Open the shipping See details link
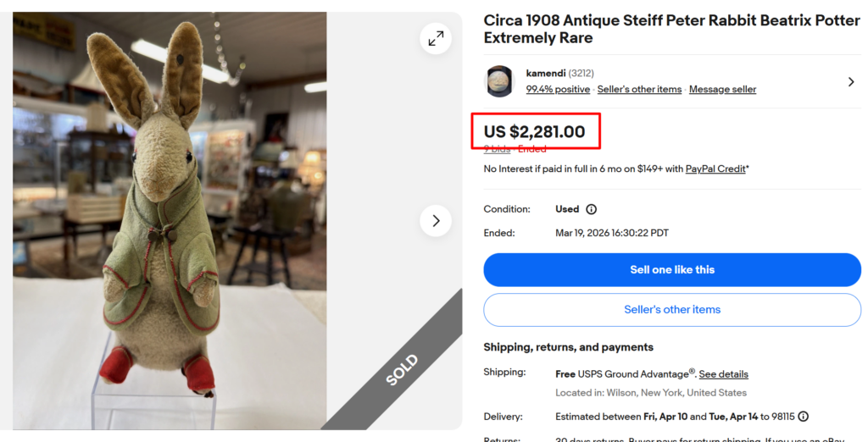868x442 pixels. [723, 374]
